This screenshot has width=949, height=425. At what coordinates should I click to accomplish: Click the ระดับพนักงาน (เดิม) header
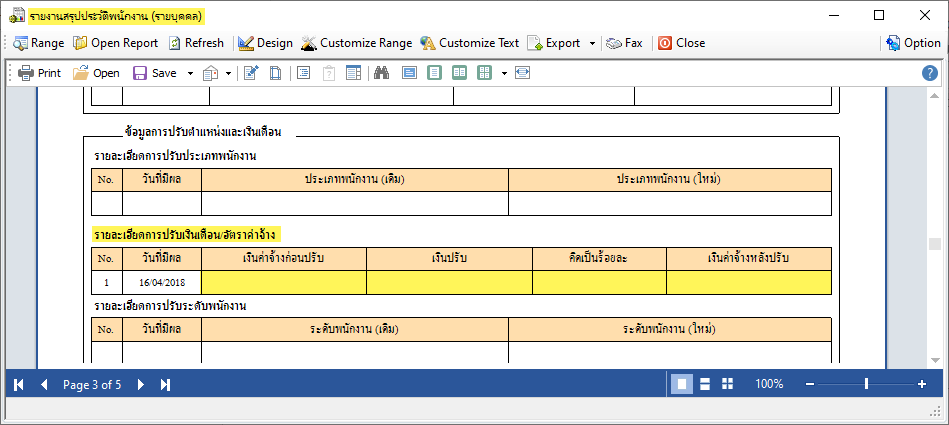click(355, 330)
